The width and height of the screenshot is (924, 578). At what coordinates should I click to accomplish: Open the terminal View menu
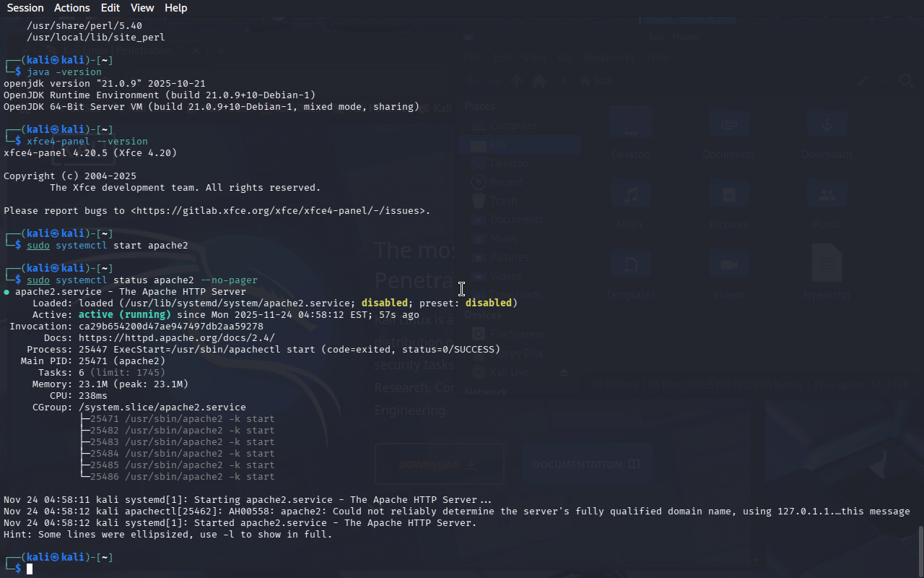pos(142,8)
